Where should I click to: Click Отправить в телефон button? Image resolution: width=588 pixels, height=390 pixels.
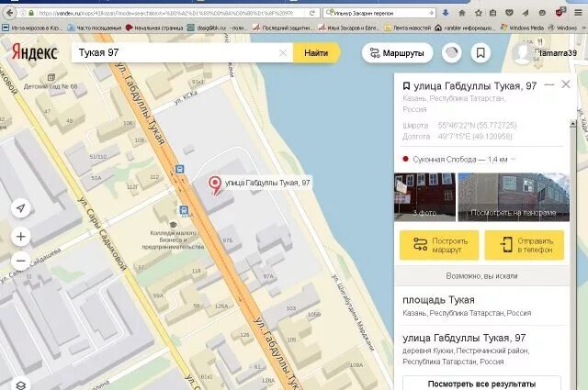[x=525, y=245]
